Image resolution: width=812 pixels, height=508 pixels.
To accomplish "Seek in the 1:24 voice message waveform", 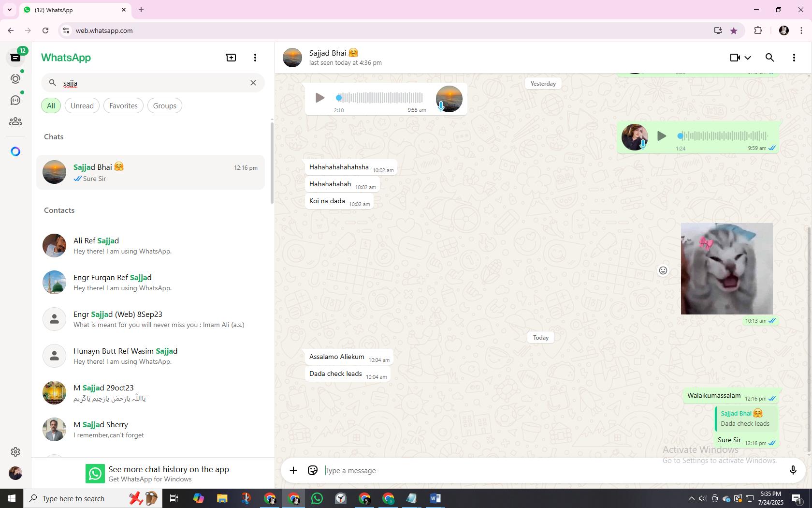I will 723,136.
